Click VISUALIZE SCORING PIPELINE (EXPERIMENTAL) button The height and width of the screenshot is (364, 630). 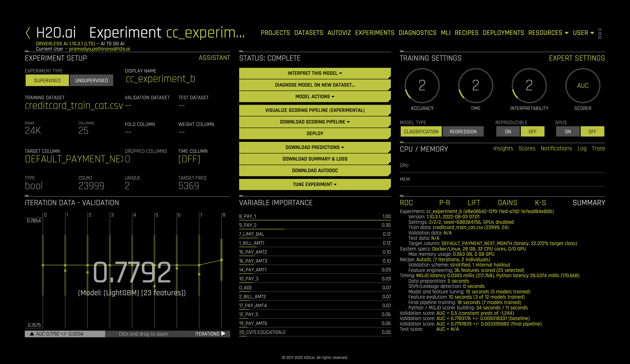click(315, 110)
